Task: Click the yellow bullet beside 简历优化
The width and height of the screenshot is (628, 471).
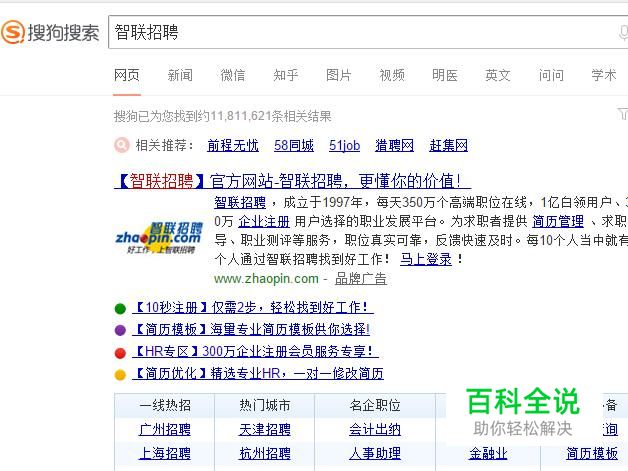Action: (x=120, y=375)
